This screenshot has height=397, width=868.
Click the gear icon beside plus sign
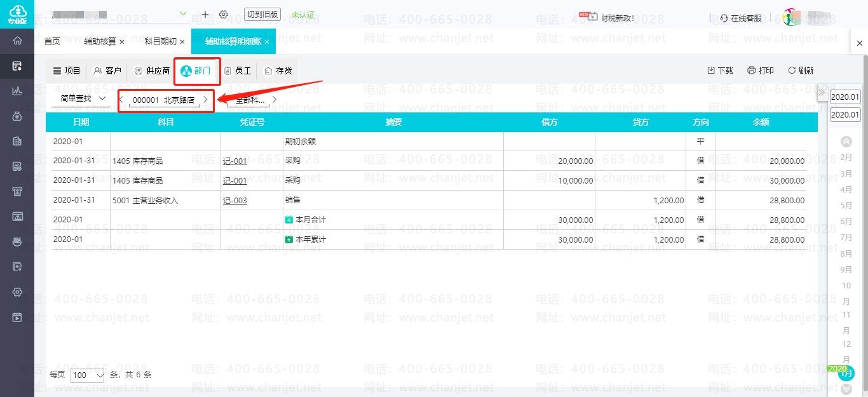tap(224, 14)
